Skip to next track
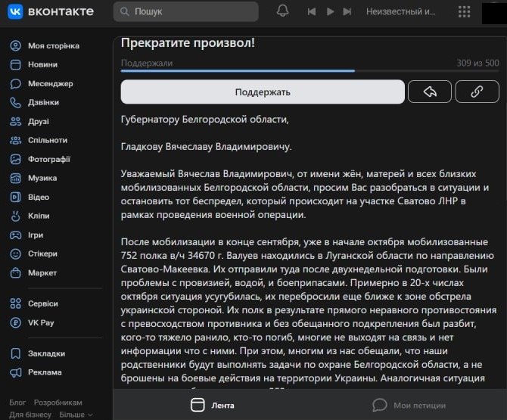The width and height of the screenshot is (507, 420). 349,11
